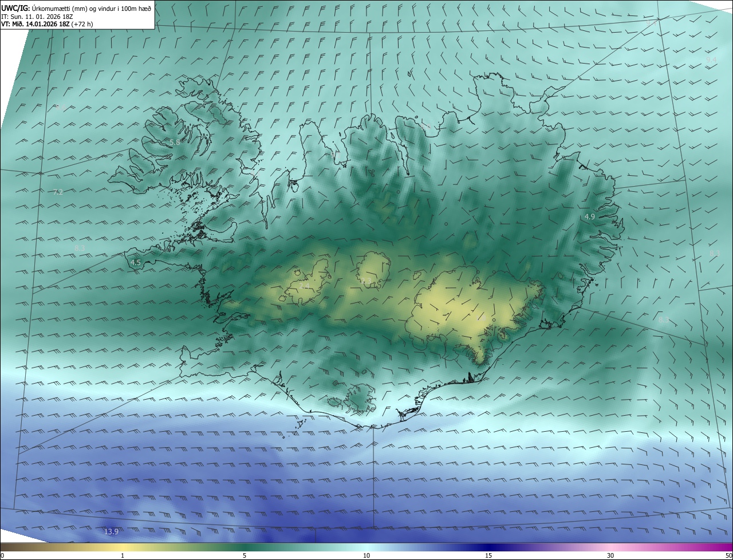Pick the yellow colorbar segment above 1

coord(123,547)
